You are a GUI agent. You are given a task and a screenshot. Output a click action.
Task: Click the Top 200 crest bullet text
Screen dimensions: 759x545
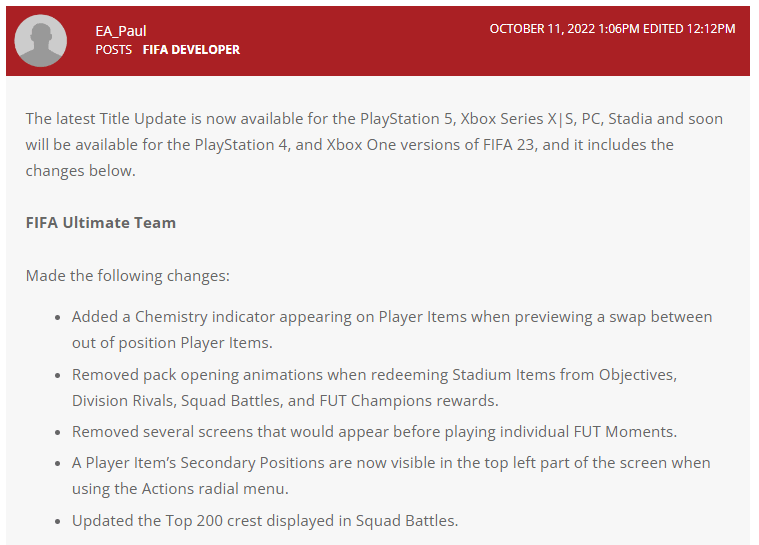[265, 521]
